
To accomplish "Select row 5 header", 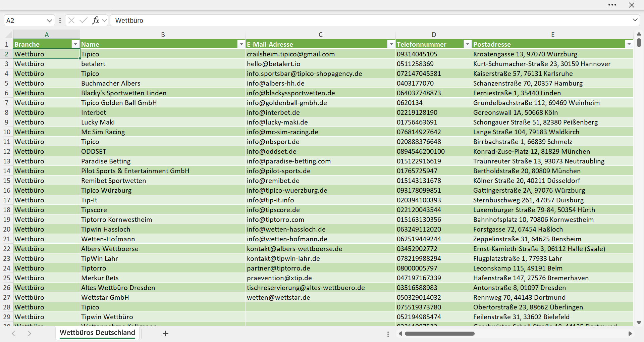I will pyautogui.click(x=7, y=83).
